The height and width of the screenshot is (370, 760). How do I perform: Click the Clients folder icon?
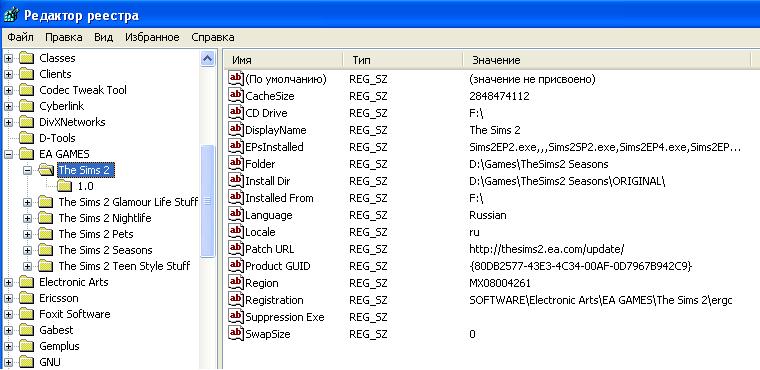click(x=26, y=74)
